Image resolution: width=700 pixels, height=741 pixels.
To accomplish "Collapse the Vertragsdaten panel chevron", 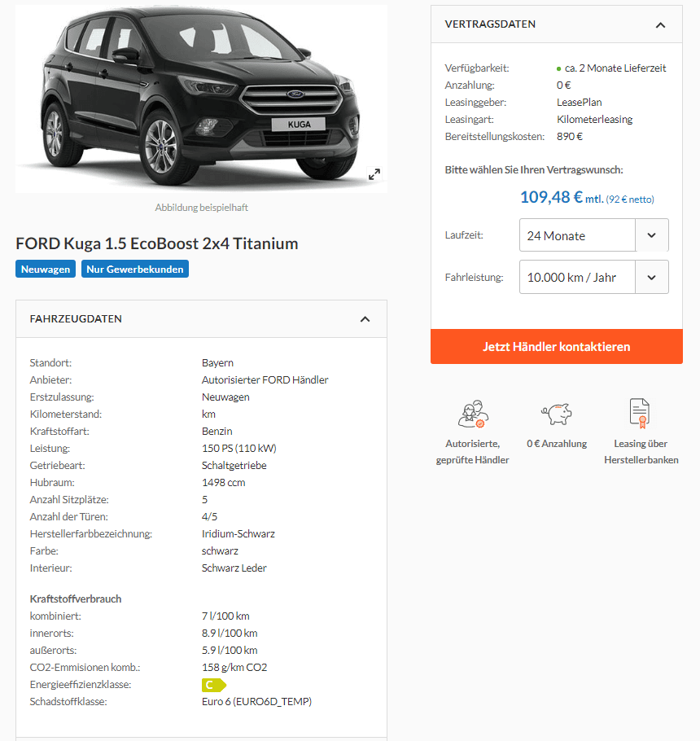I will (x=660, y=25).
